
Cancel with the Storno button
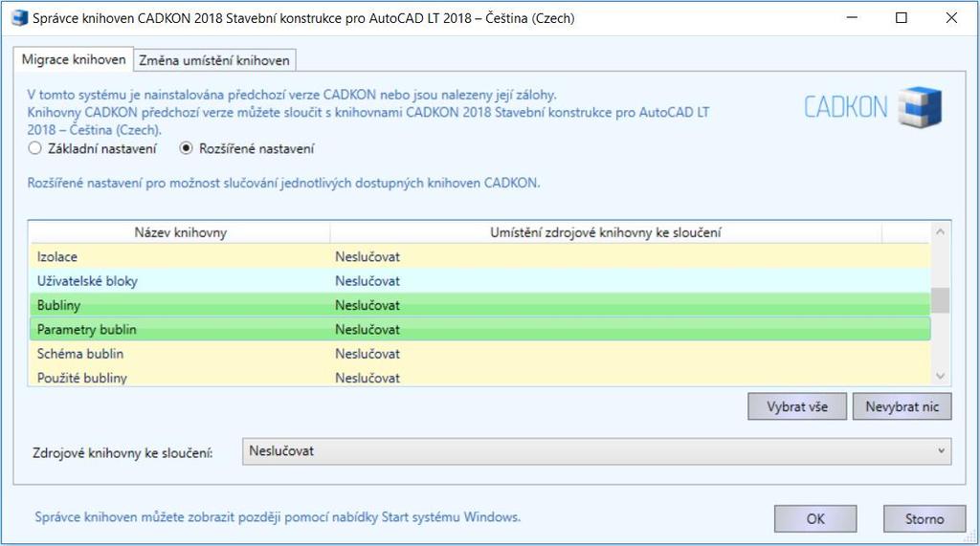point(924,518)
